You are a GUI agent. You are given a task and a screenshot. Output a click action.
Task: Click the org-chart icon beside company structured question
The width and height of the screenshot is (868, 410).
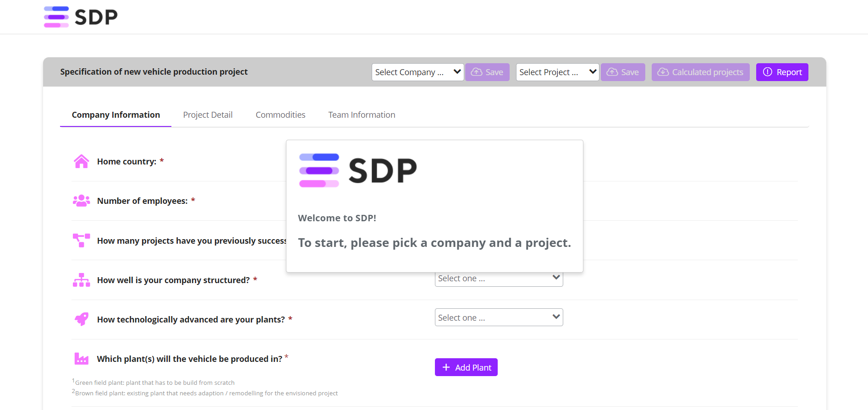pos(82,280)
